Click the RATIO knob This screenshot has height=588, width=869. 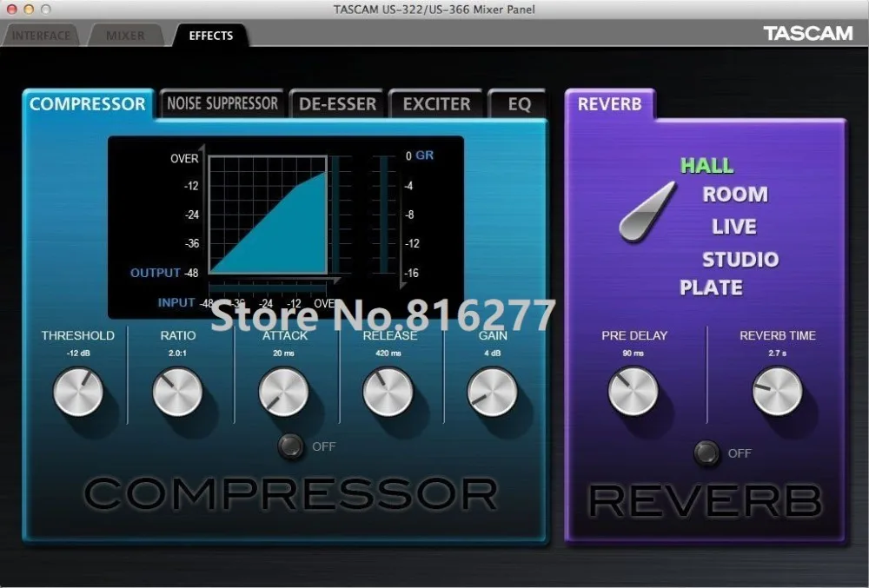177,392
